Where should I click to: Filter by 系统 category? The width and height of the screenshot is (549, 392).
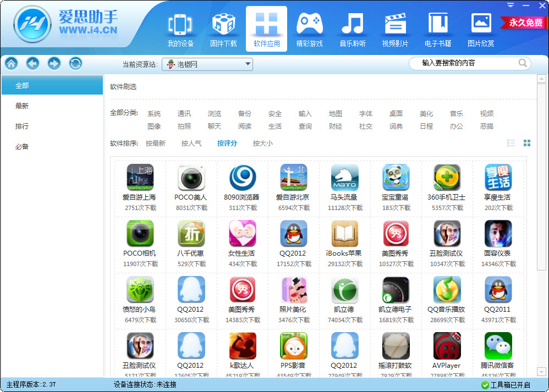click(154, 114)
